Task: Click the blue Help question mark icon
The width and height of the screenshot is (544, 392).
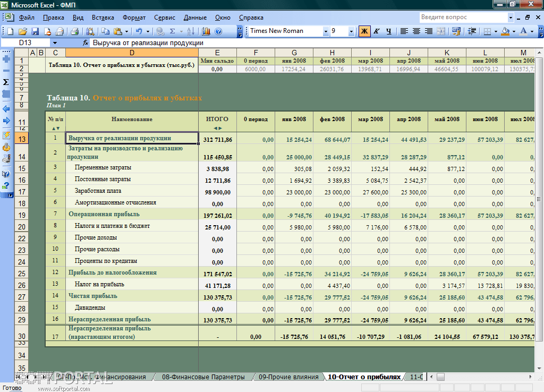Action: [x=218, y=31]
